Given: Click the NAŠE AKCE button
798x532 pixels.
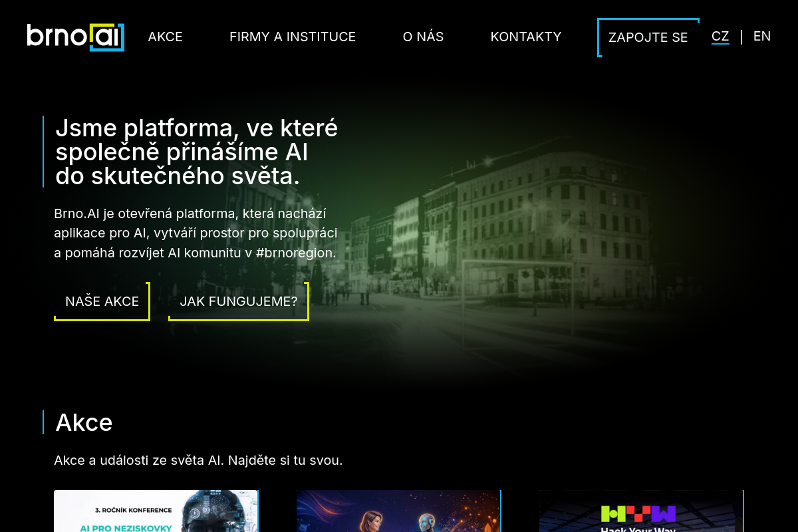Looking at the screenshot, I should [x=102, y=301].
